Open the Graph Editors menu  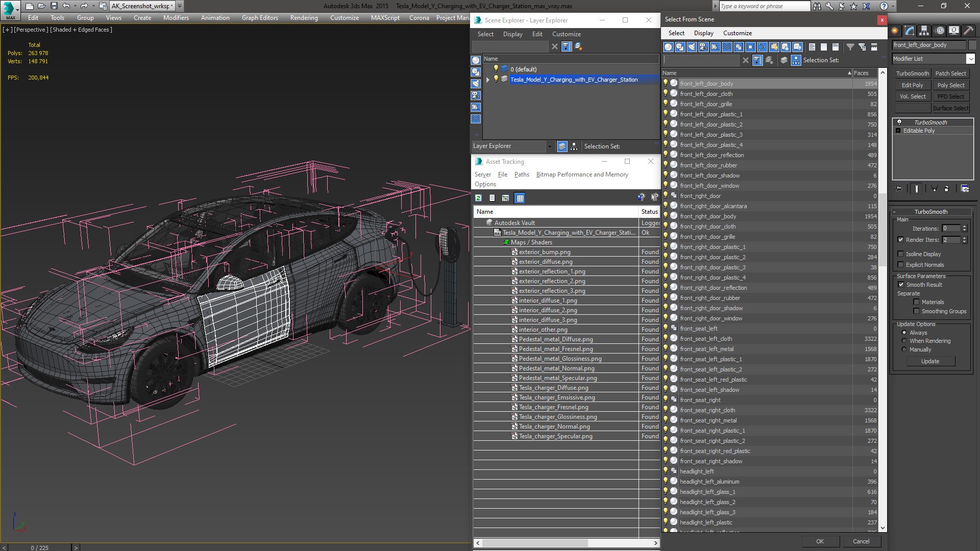(x=260, y=17)
